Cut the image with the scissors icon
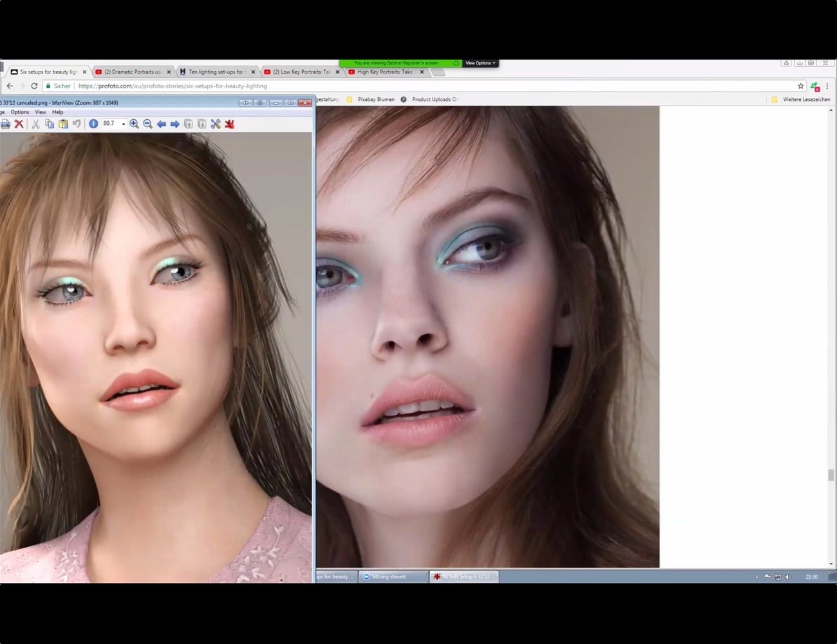 (x=35, y=124)
